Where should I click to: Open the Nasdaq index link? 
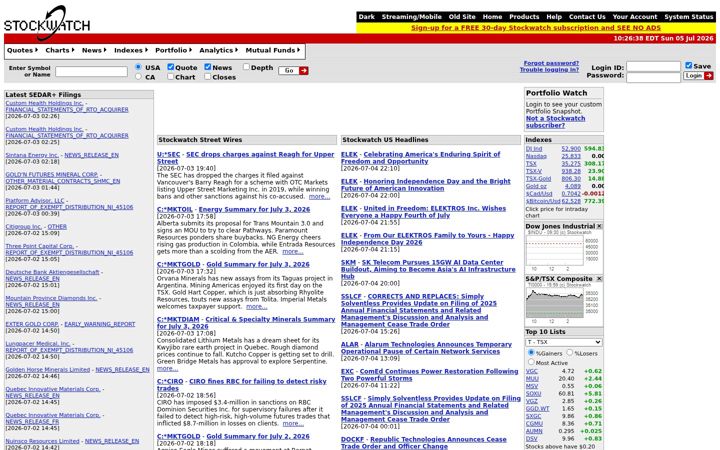pyautogui.click(x=536, y=156)
